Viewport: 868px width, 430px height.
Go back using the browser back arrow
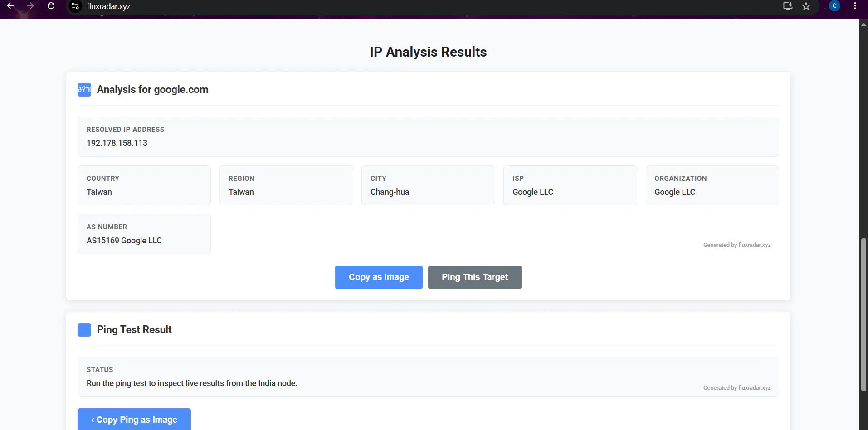pos(10,6)
